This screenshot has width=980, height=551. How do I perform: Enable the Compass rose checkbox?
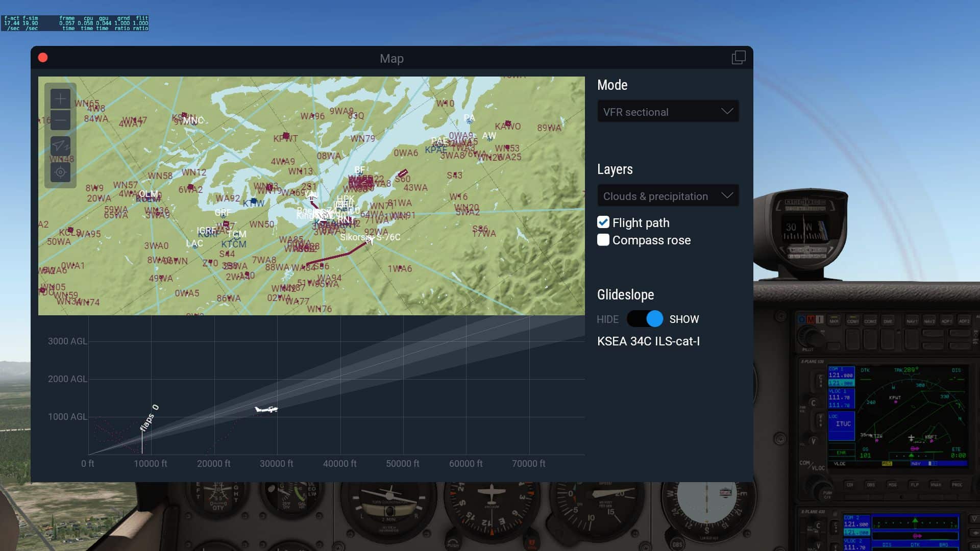pos(603,240)
